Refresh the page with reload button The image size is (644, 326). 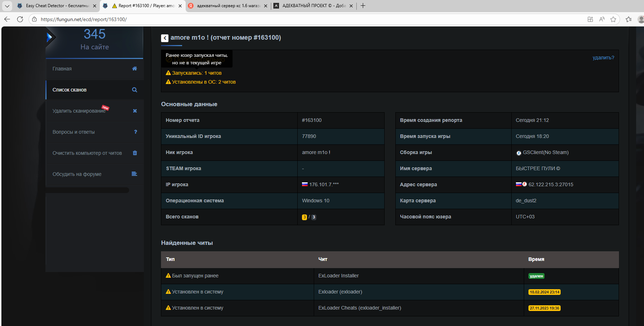20,19
